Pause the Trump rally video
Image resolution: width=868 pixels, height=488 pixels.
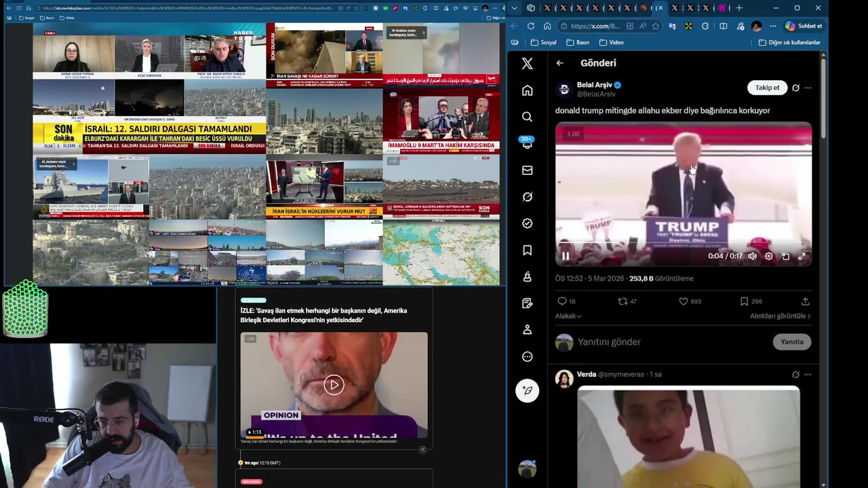566,256
